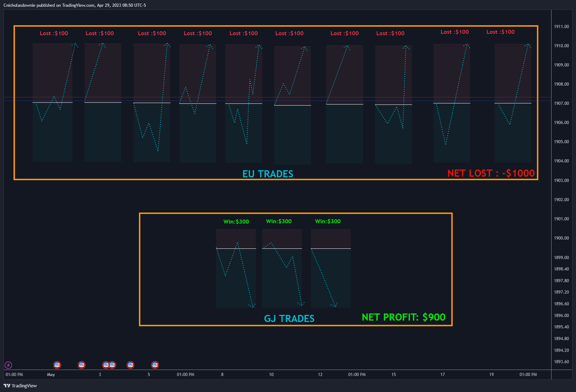Click the 1899.00 price axis label
Image resolution: width=576 pixels, height=392 pixels.
pyautogui.click(x=561, y=258)
